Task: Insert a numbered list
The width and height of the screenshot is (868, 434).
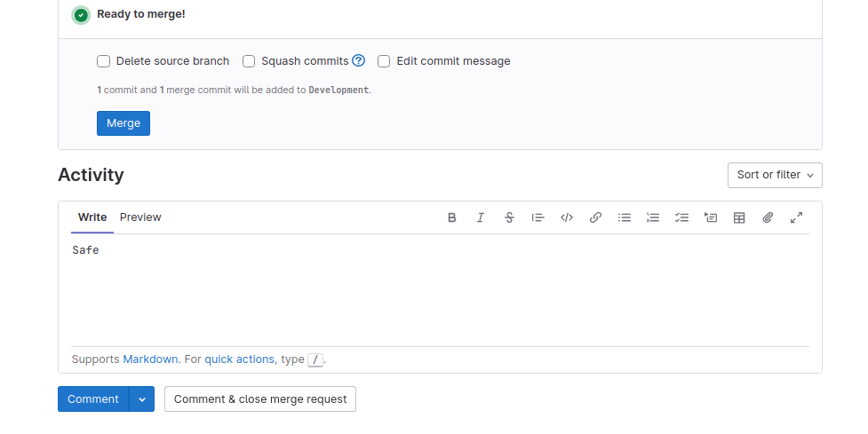Action: pos(653,217)
